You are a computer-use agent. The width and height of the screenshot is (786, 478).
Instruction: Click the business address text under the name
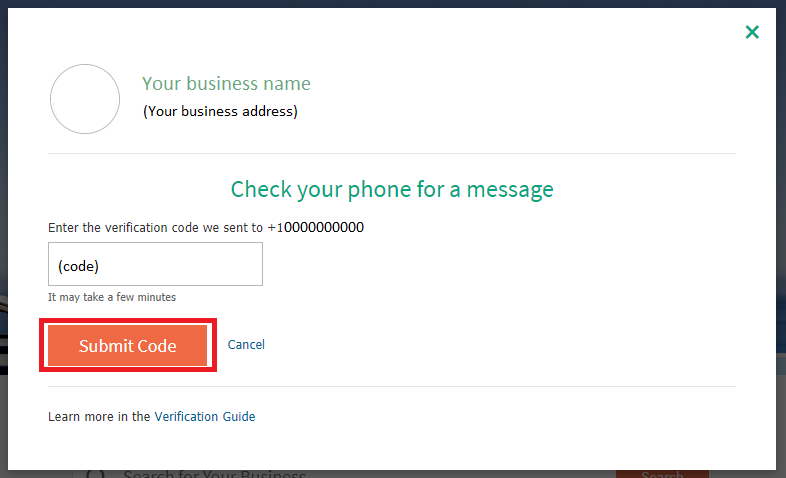coord(220,111)
